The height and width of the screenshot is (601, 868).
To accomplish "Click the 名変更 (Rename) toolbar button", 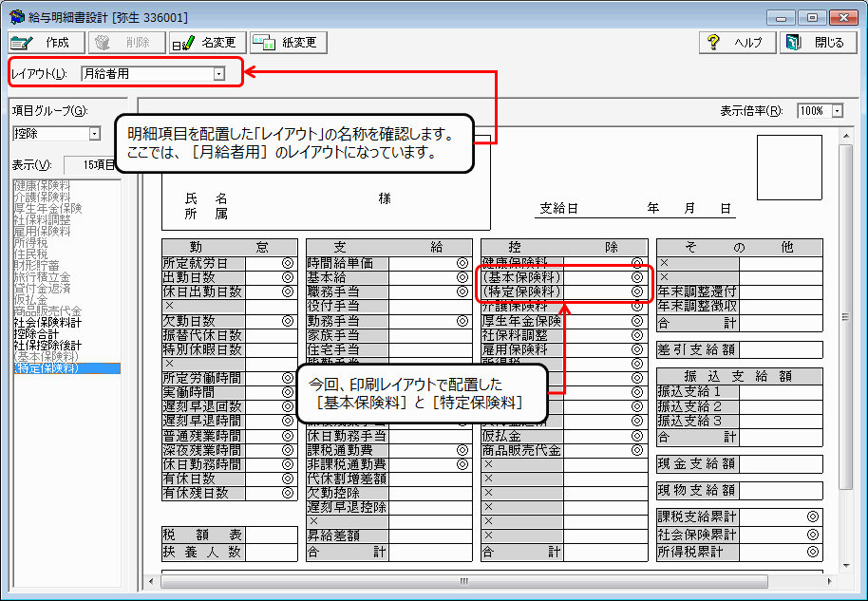I will [207, 43].
